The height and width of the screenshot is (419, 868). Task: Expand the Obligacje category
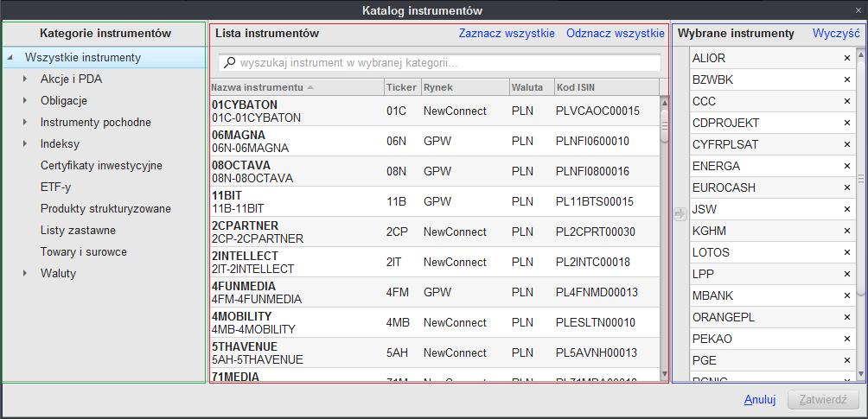click(25, 101)
